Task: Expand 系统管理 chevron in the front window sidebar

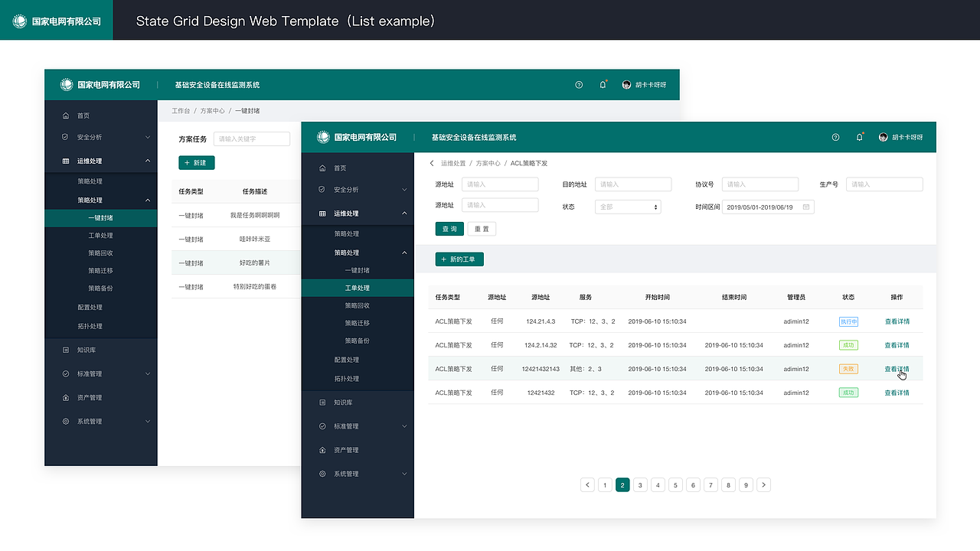Action: coord(404,474)
